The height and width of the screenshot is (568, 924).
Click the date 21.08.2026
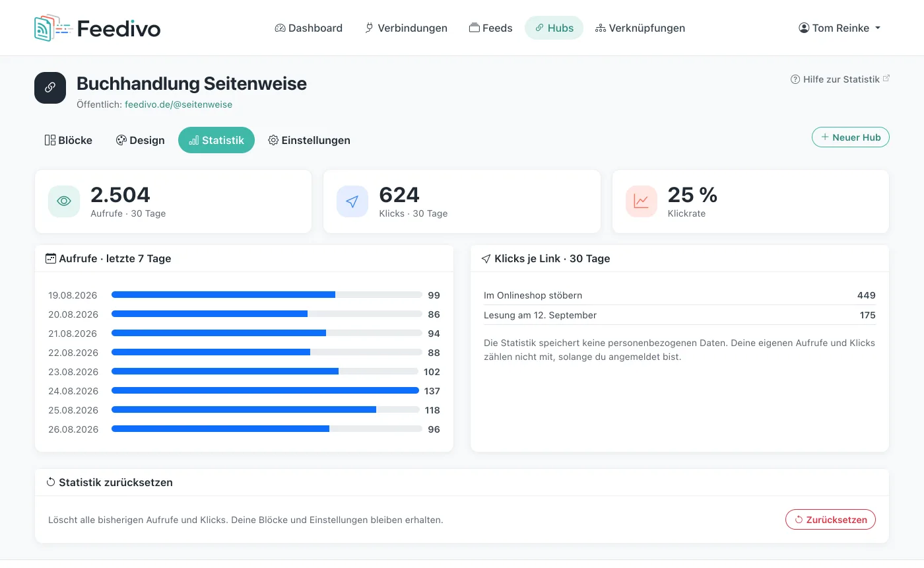(73, 334)
